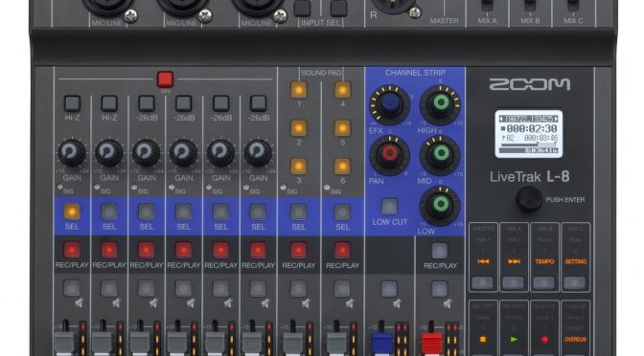
Task: Engage the -26dB pad on channel four
Action: point(184,103)
